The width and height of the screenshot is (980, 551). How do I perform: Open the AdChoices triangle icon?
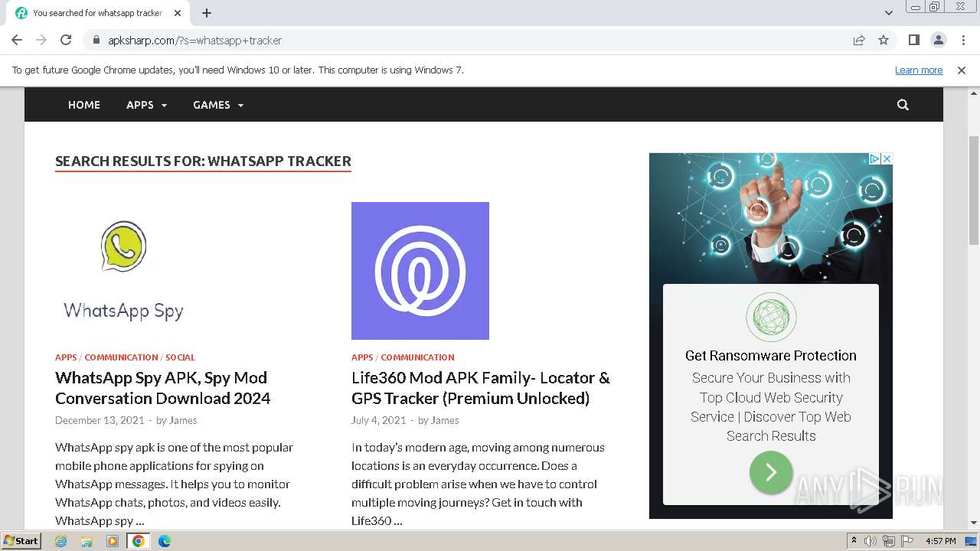click(x=874, y=158)
